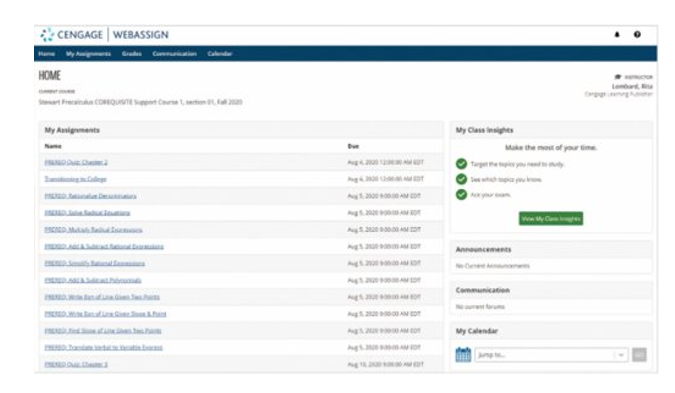Open My Assignments in navigation bar
The width and height of the screenshot is (675, 393).
click(x=88, y=54)
